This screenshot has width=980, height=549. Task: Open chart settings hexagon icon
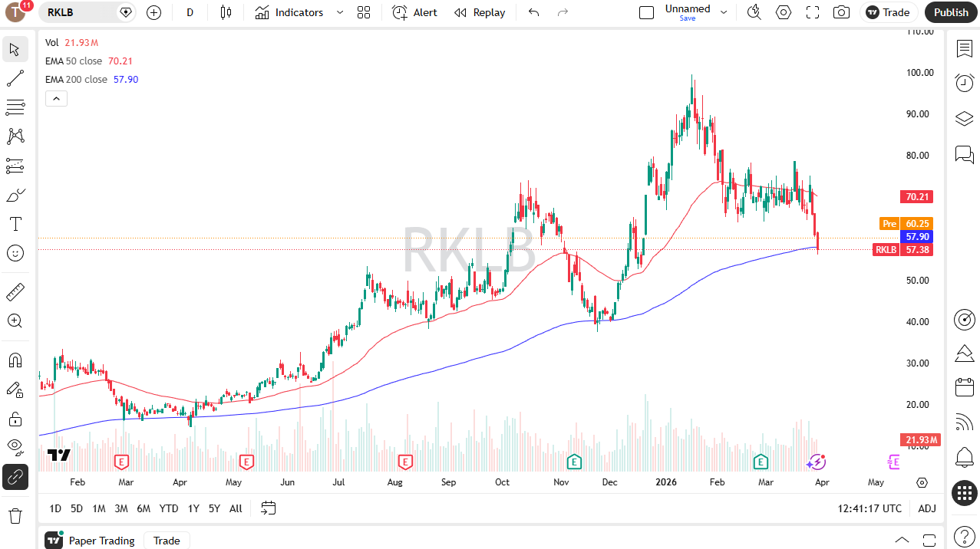784,12
